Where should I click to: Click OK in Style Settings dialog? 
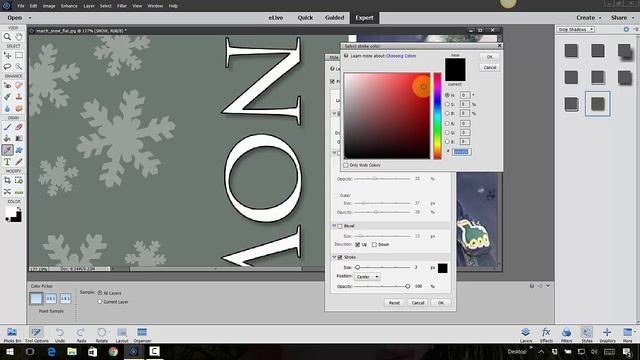440,303
